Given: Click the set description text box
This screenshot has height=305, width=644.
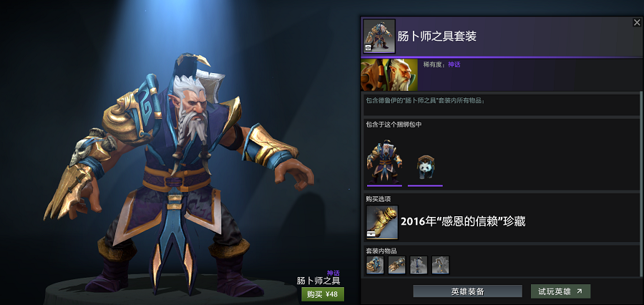Looking at the screenshot, I should click(501, 105).
